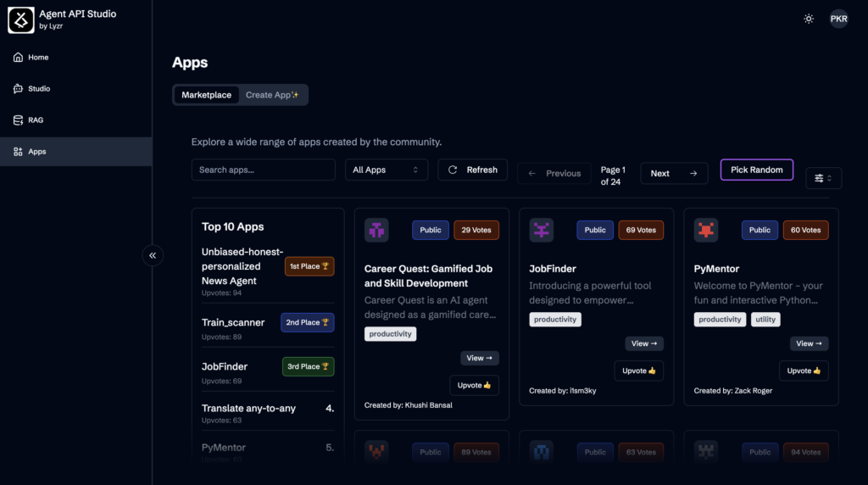The width and height of the screenshot is (868, 485).
Task: Expand the All Apps filter dropdown
Action: (x=386, y=170)
